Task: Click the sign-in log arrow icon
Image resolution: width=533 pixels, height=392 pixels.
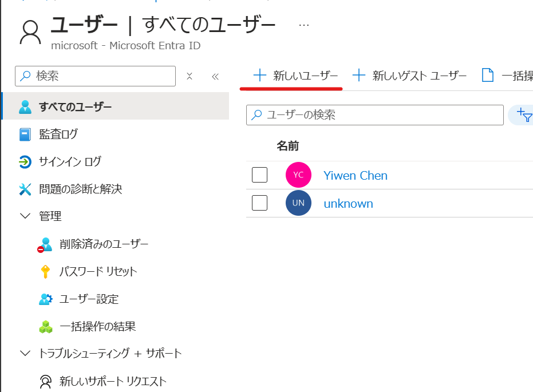Action: [x=25, y=162]
